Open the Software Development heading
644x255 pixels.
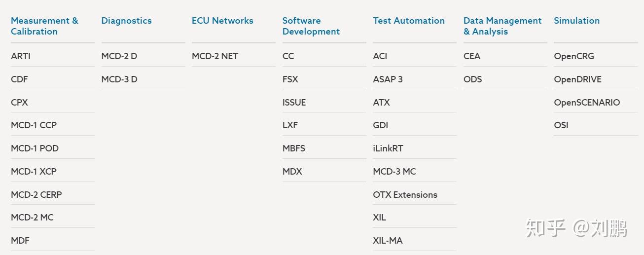point(311,26)
